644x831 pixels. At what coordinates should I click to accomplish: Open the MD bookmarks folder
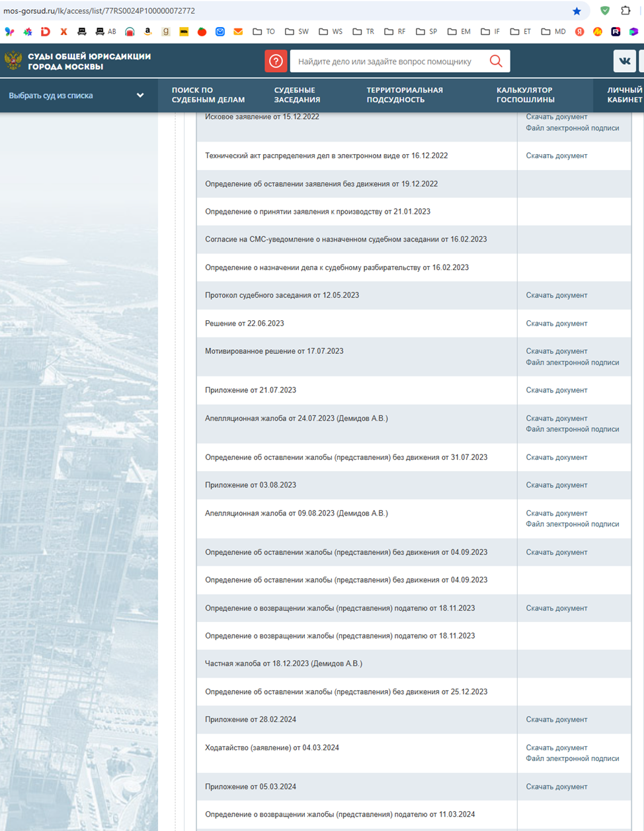[553, 31]
